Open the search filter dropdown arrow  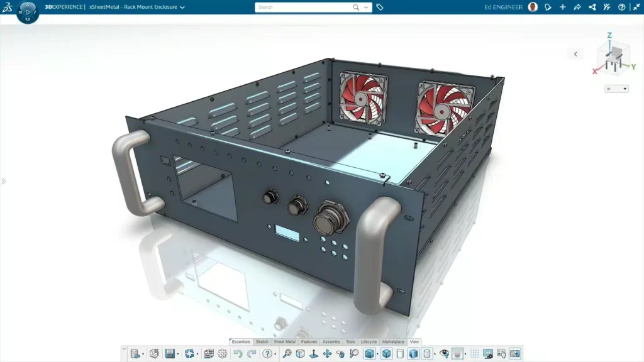(x=365, y=7)
